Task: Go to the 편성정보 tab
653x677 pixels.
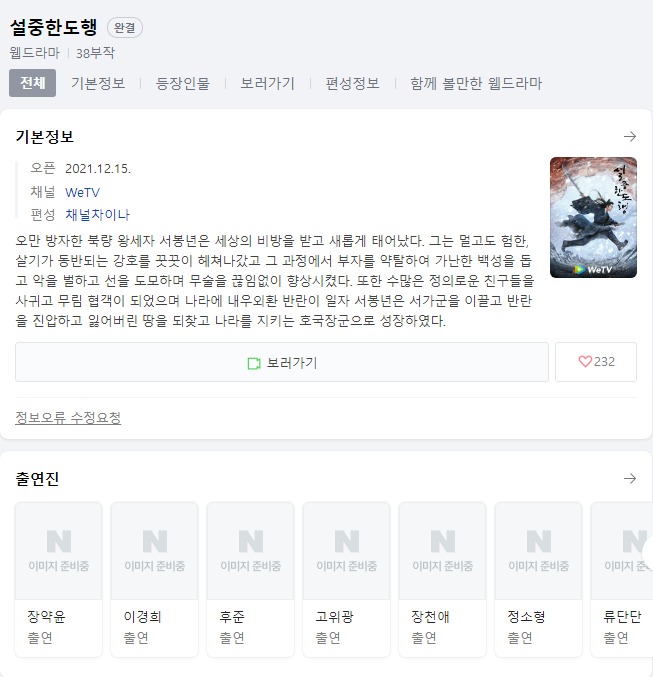Action: click(x=352, y=83)
